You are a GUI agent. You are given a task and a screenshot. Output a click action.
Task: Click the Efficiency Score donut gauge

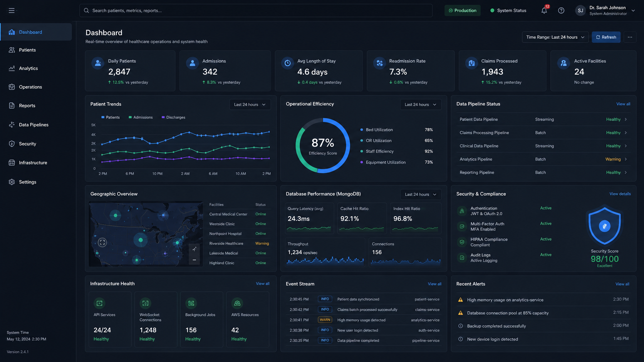323,145
